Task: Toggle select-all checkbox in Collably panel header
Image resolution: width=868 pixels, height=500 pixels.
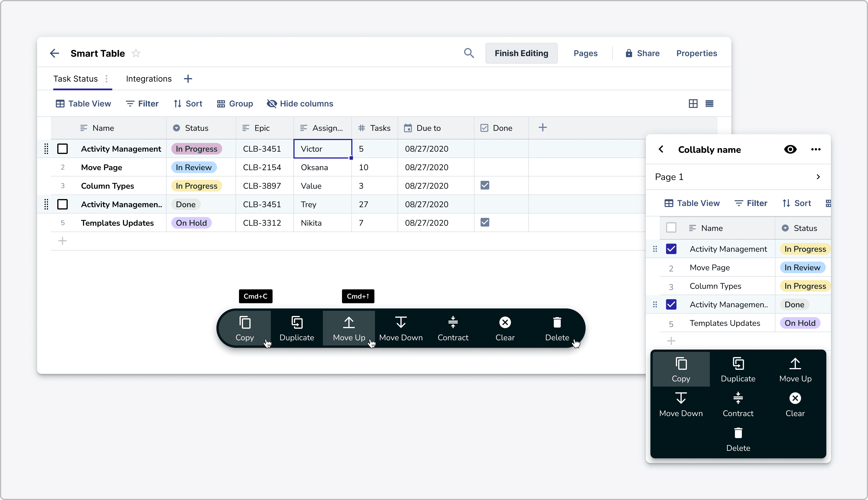Action: [671, 228]
